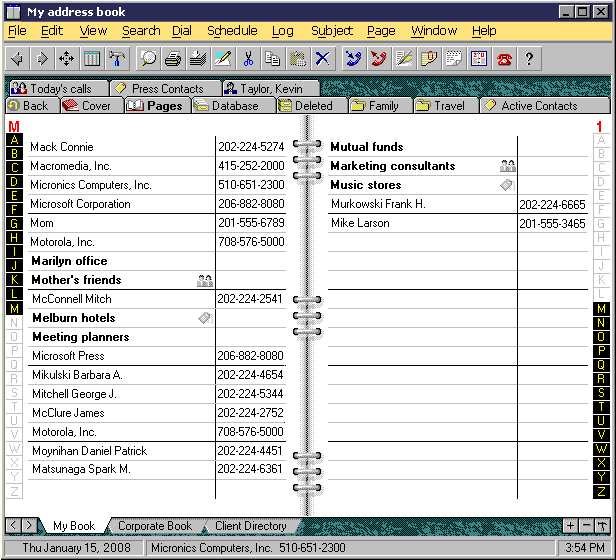The width and height of the screenshot is (616, 560).
Task: Click the stacked pages import icon
Action: click(x=198, y=59)
